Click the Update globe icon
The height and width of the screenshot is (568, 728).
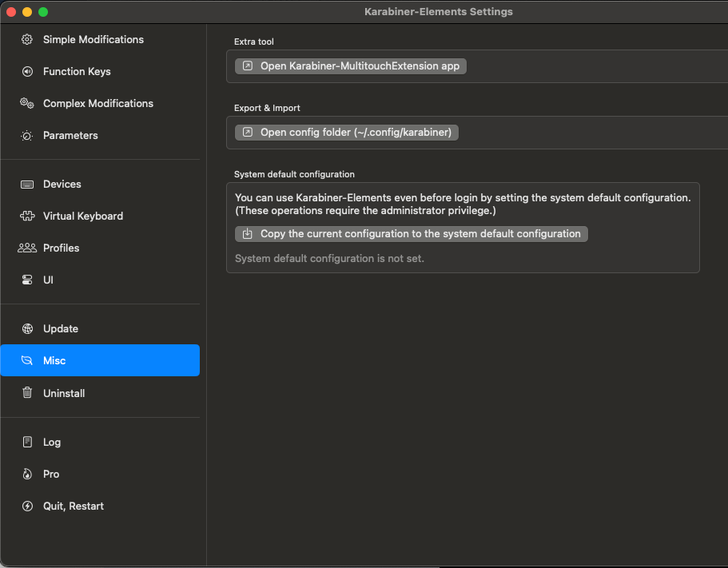click(x=27, y=328)
